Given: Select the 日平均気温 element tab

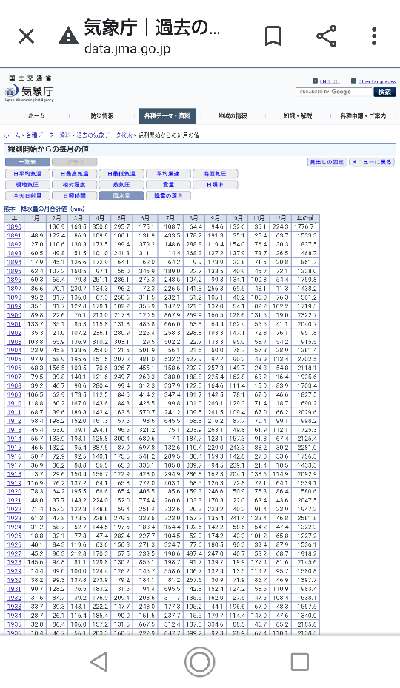Looking at the screenshot, I should point(27,174).
